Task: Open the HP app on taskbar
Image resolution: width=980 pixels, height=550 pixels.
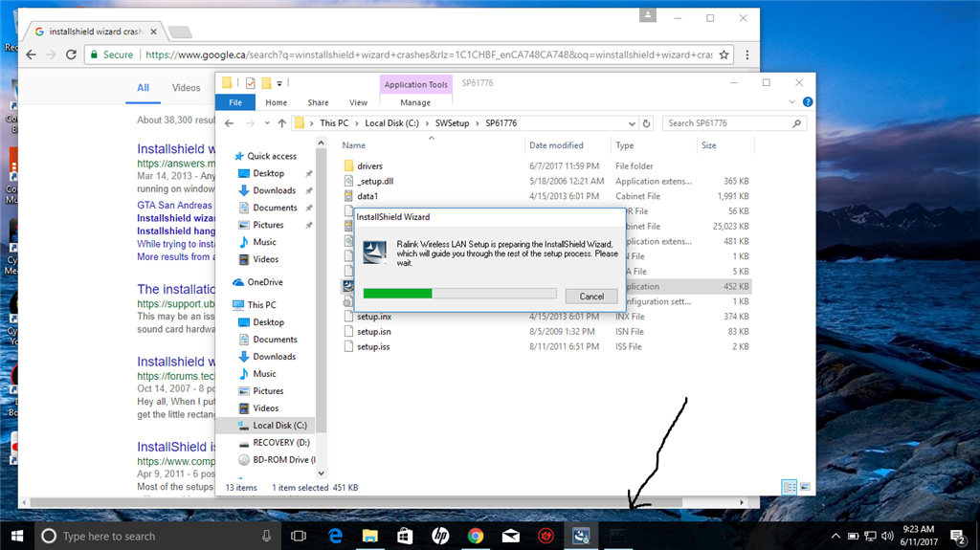Action: 440,537
